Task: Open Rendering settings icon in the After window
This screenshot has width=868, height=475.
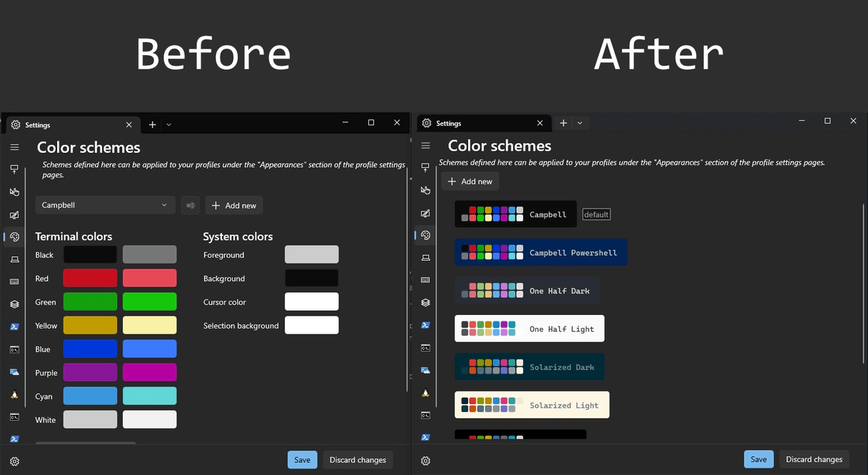Action: click(425, 258)
